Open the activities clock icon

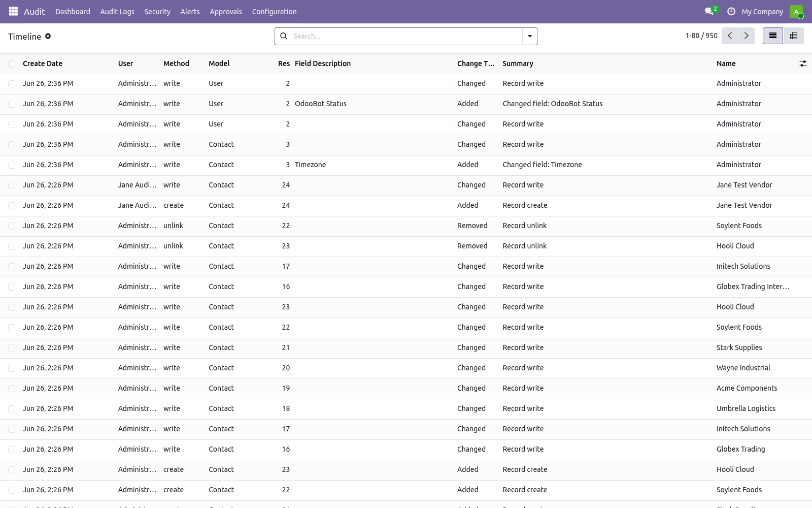(x=731, y=11)
